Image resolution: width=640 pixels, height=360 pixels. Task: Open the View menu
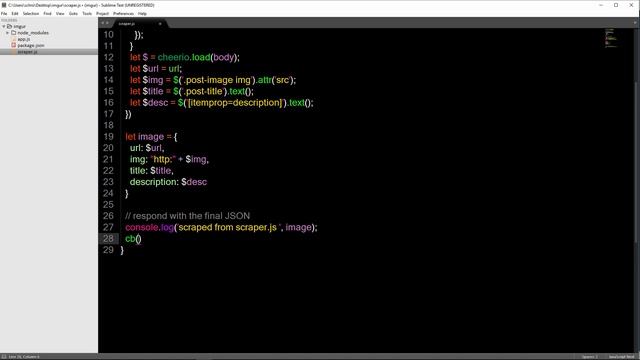pos(60,13)
